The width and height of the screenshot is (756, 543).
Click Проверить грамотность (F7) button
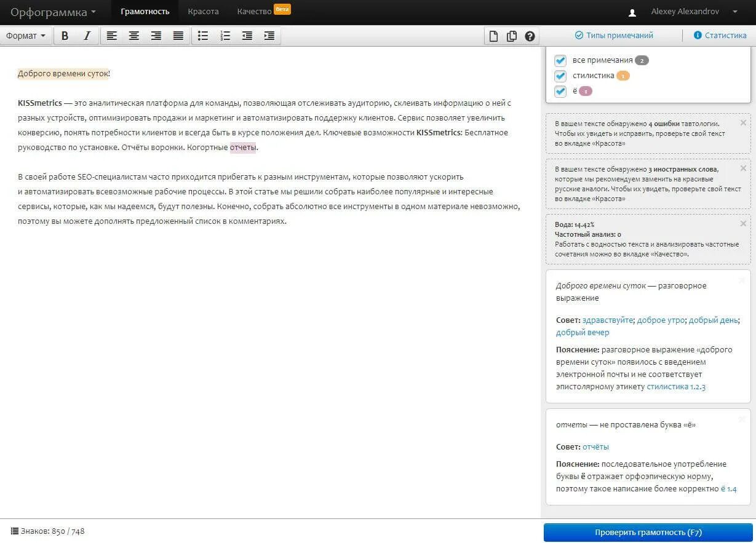point(648,533)
